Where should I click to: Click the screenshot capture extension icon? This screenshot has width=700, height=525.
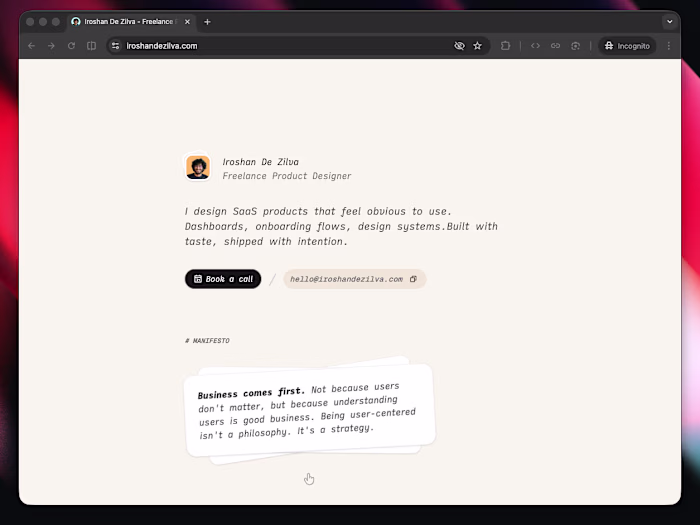point(575,46)
